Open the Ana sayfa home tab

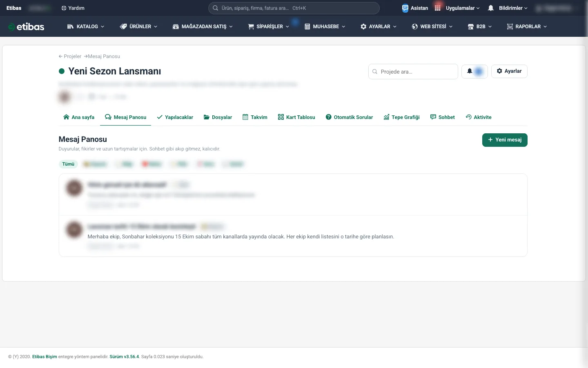click(79, 117)
